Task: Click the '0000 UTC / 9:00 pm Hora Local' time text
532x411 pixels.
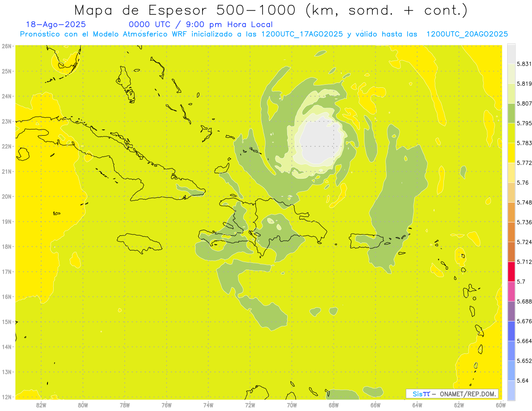Action: [x=201, y=25]
